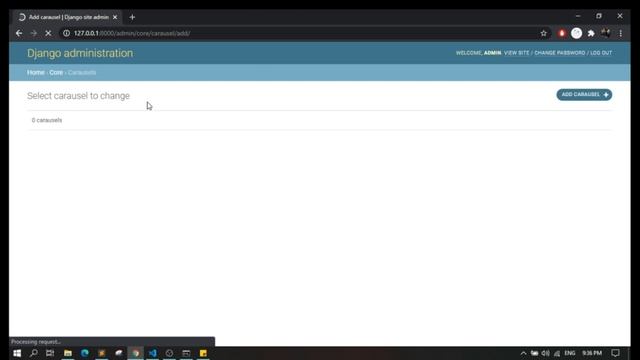Click the '0 carausels' count text

[47, 120]
